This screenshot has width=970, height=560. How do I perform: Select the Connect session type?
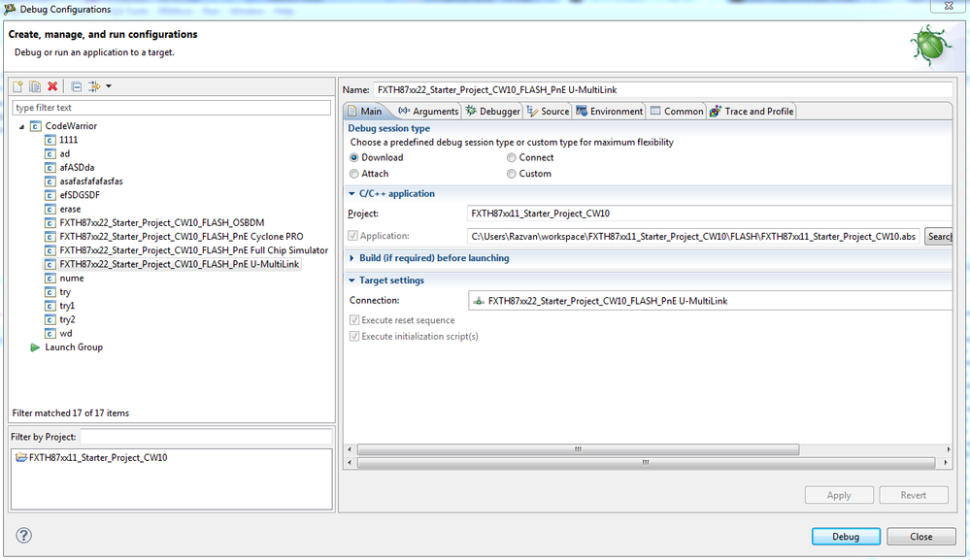point(511,157)
